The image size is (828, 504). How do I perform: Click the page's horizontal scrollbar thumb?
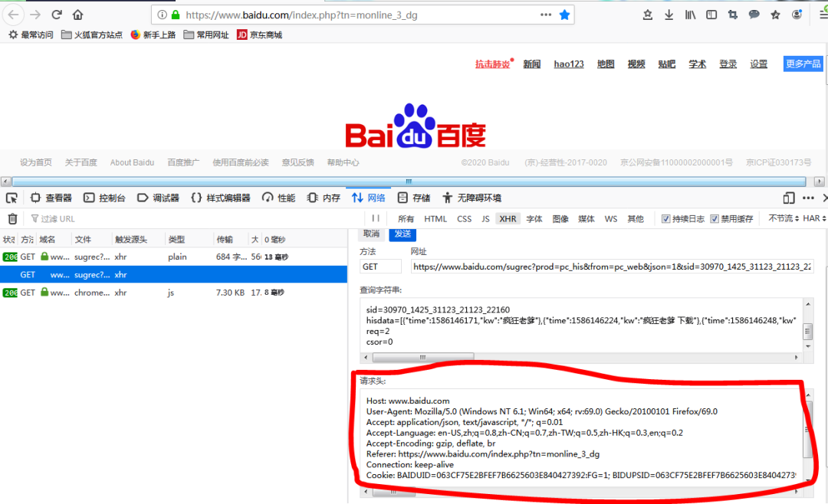pyautogui.click(x=409, y=182)
